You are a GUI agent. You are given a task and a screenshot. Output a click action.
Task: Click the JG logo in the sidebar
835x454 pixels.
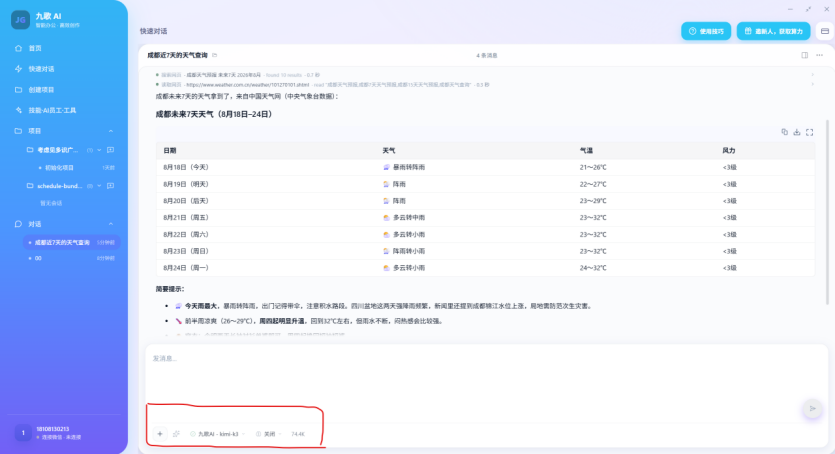[21, 20]
